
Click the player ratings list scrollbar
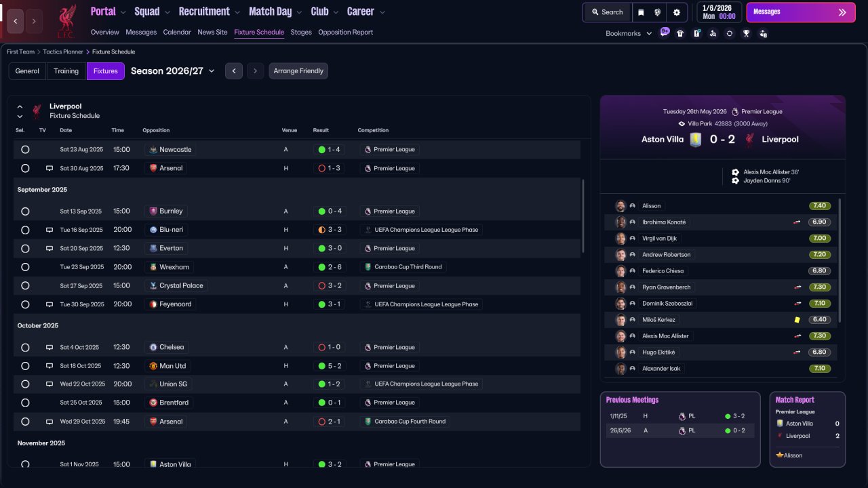[x=840, y=260]
